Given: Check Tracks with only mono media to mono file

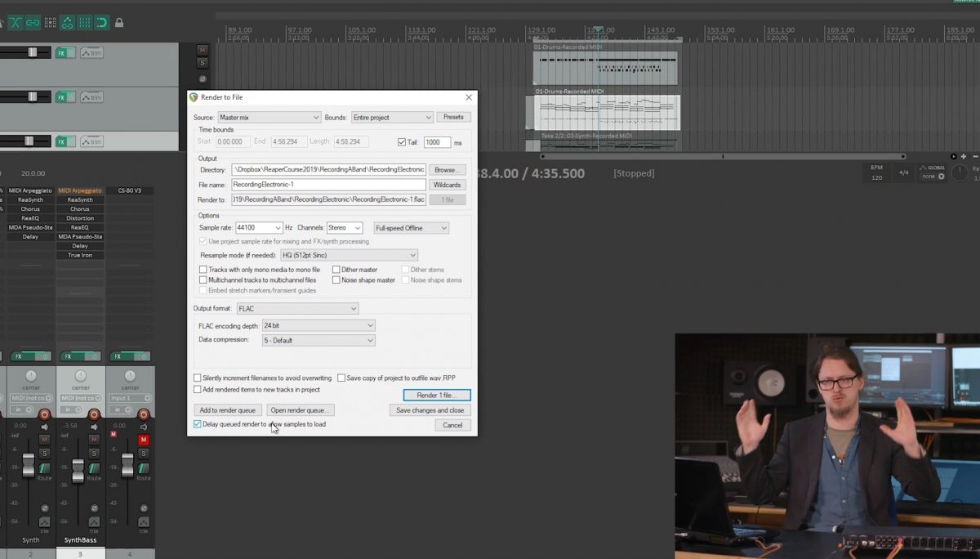Looking at the screenshot, I should (x=203, y=269).
